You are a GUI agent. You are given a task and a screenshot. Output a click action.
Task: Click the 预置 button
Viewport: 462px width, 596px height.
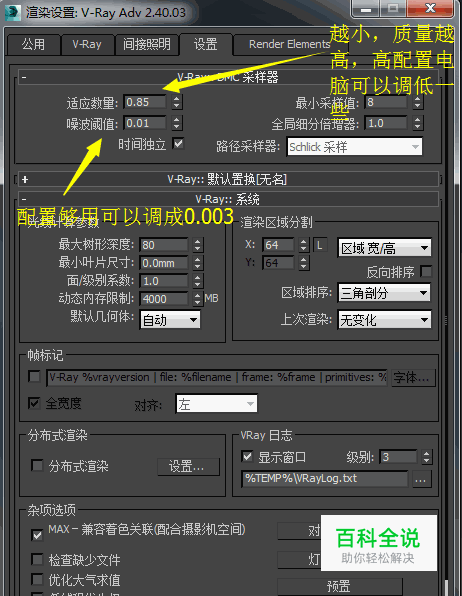pyautogui.click(x=340, y=586)
